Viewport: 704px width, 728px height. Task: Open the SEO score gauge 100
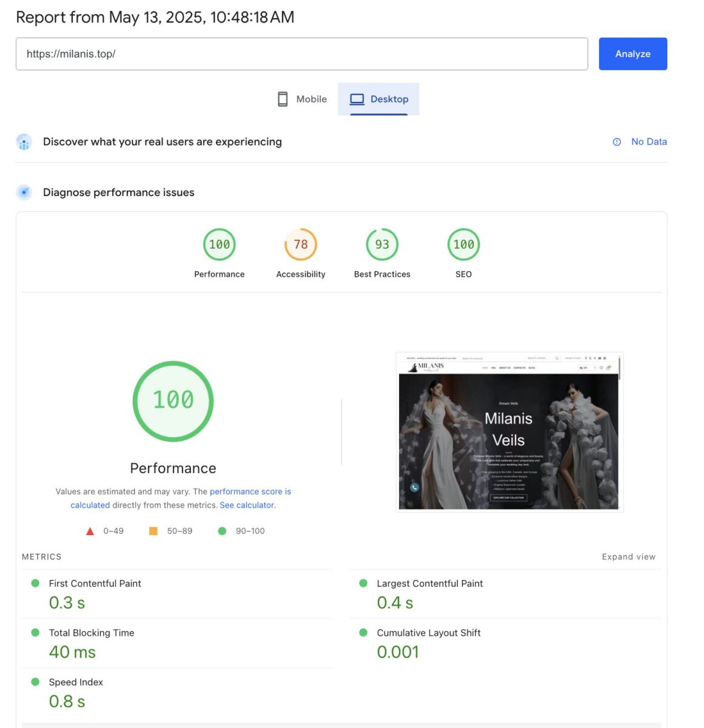tap(463, 244)
